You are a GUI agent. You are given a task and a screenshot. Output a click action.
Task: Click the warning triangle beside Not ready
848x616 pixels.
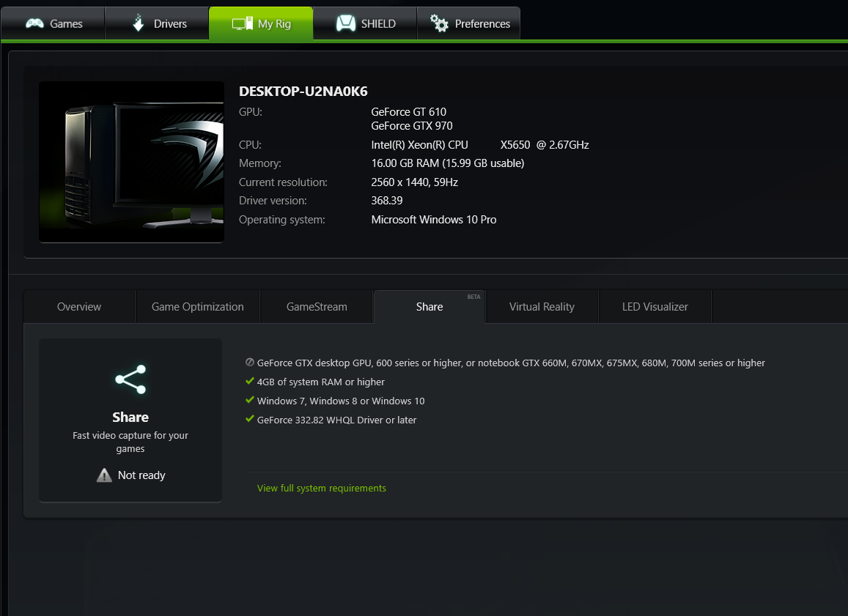104,475
